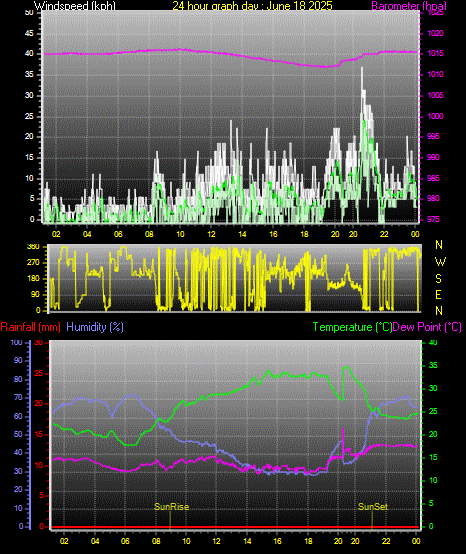This screenshot has height=554, width=466.
Task: Click the 1005 barometer scale value
Action: point(435,95)
